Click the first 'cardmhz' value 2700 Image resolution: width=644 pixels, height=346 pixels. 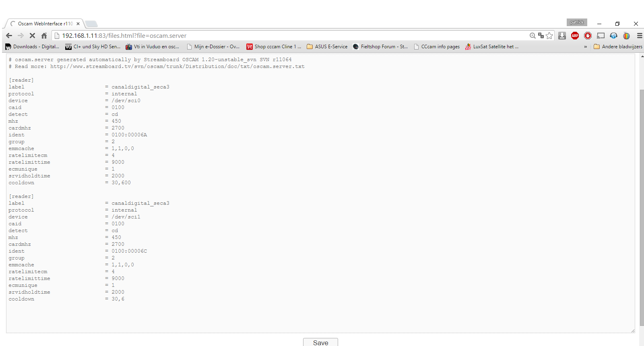click(x=118, y=128)
